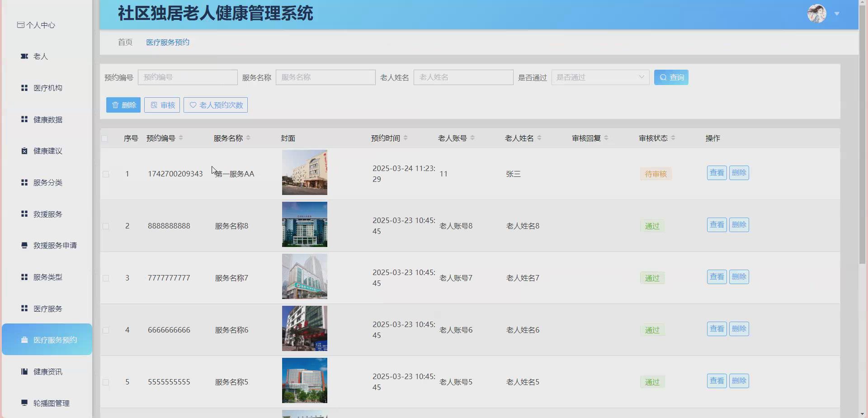Check the select-all checkbox in table header
The image size is (868, 418).
(x=105, y=138)
